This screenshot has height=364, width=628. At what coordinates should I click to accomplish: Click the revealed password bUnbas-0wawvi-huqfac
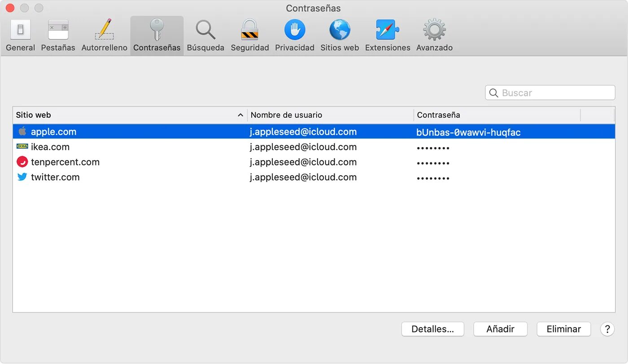click(x=468, y=132)
